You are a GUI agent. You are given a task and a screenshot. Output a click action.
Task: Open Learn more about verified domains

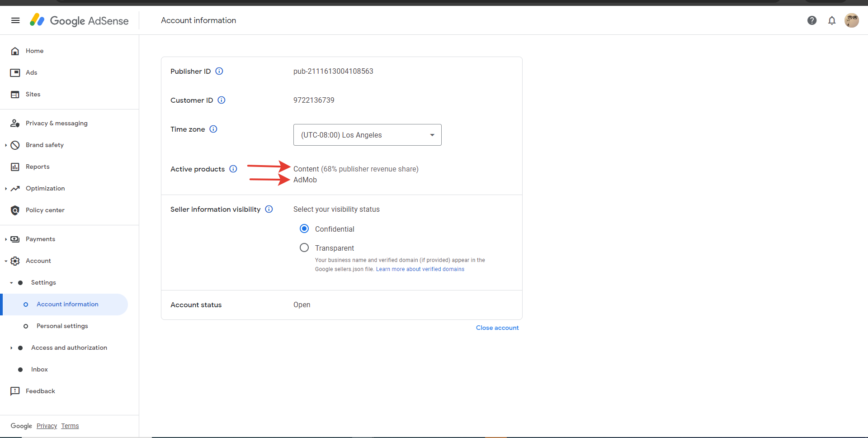pyautogui.click(x=420, y=269)
